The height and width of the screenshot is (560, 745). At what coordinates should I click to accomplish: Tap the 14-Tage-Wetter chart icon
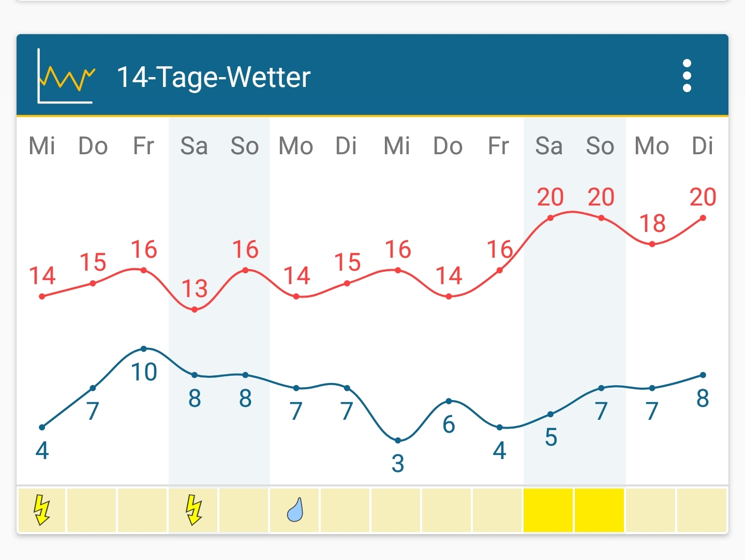pos(66,77)
